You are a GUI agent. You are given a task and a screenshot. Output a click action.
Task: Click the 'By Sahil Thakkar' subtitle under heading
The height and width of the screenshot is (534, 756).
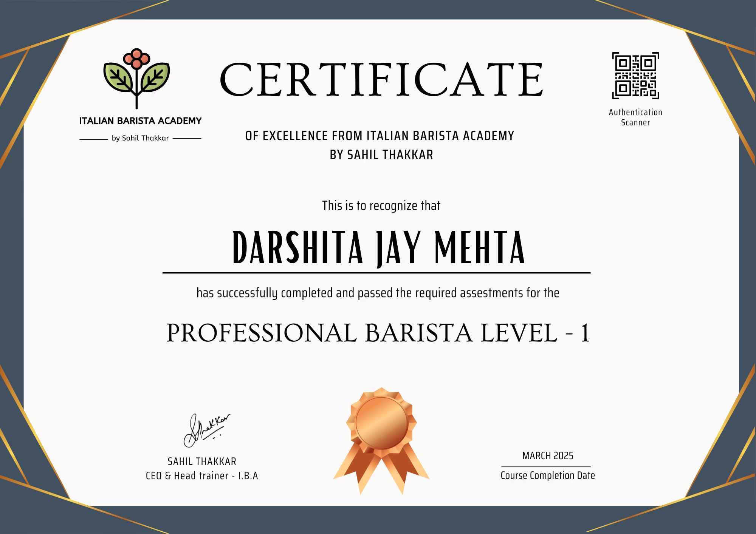coord(381,155)
